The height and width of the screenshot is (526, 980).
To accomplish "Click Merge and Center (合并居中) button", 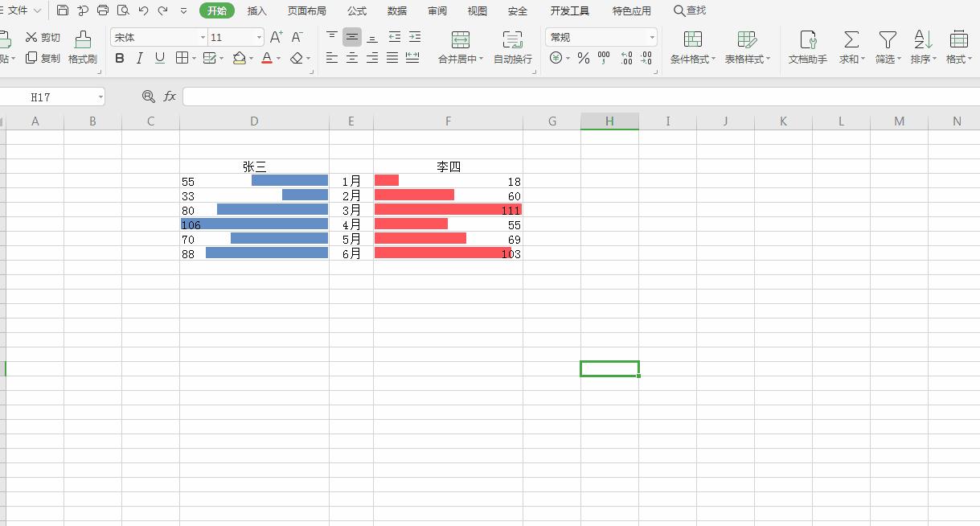I will pyautogui.click(x=460, y=47).
